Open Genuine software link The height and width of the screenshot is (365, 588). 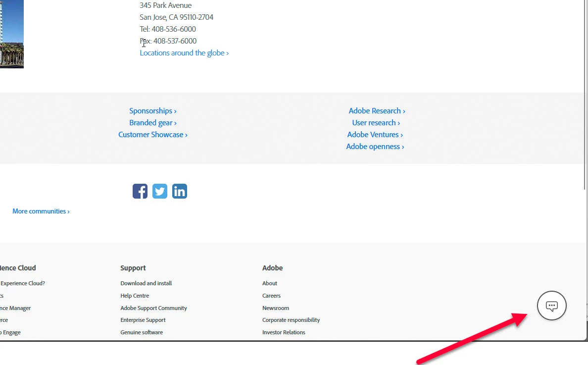tap(142, 332)
